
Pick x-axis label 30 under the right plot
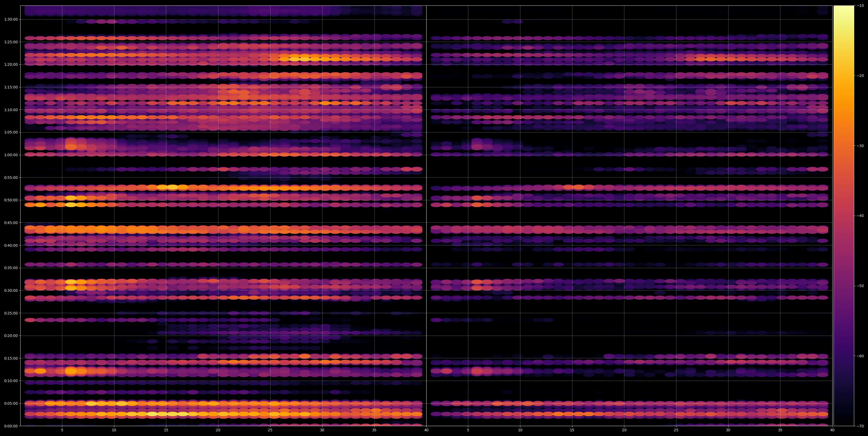coord(728,430)
